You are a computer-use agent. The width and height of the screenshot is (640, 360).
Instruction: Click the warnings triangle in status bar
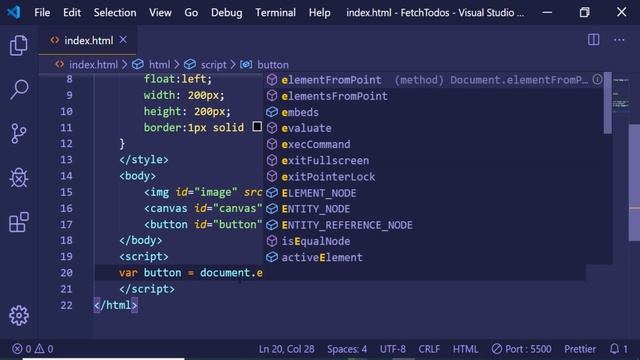(39, 349)
